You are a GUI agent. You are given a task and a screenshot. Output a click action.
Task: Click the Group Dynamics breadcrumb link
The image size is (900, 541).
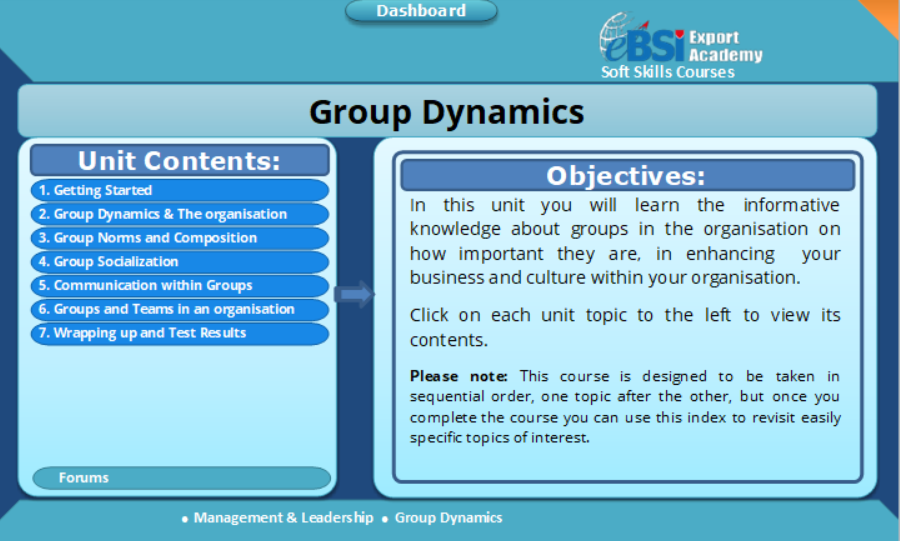tap(448, 517)
